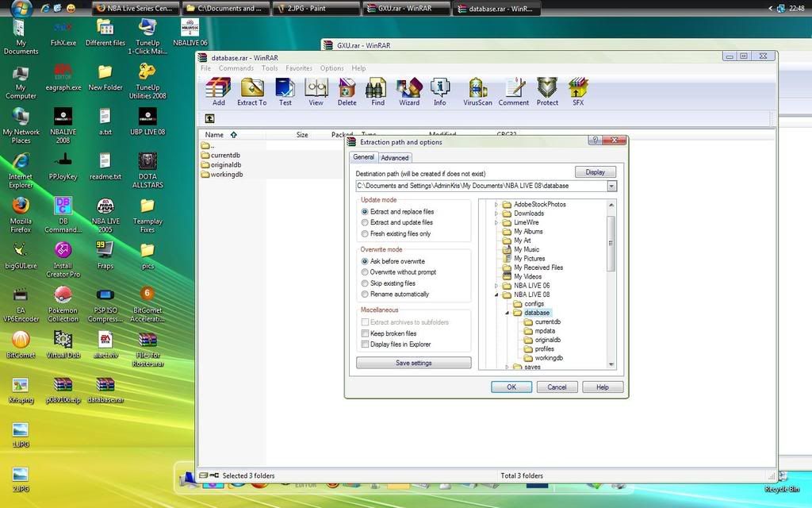Select the Mozilla Firefox desktop icon
Image resolution: width=812 pixels, height=508 pixels.
[x=21, y=214]
